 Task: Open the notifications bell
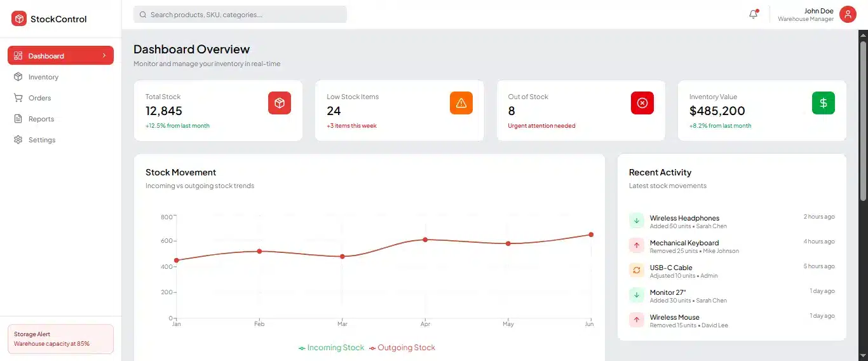[x=754, y=15]
